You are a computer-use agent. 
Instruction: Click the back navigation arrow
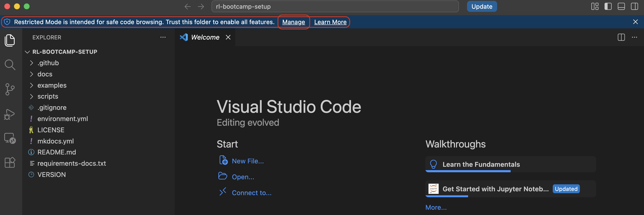coord(188,7)
